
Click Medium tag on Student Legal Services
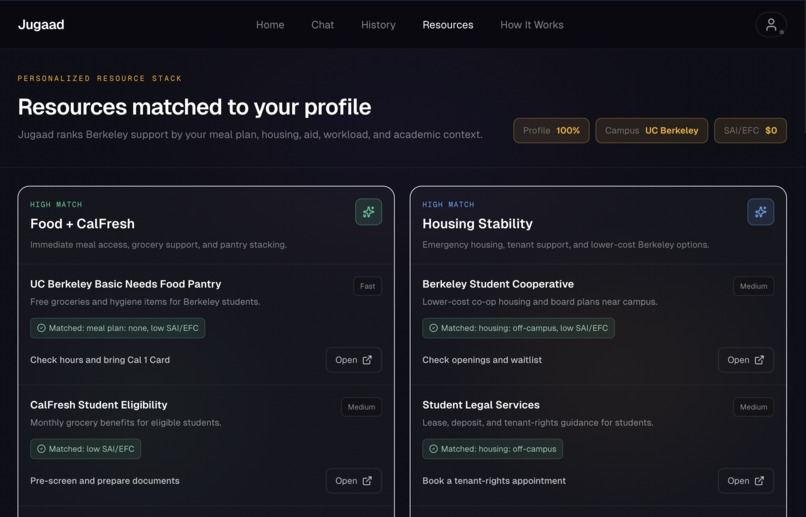754,407
